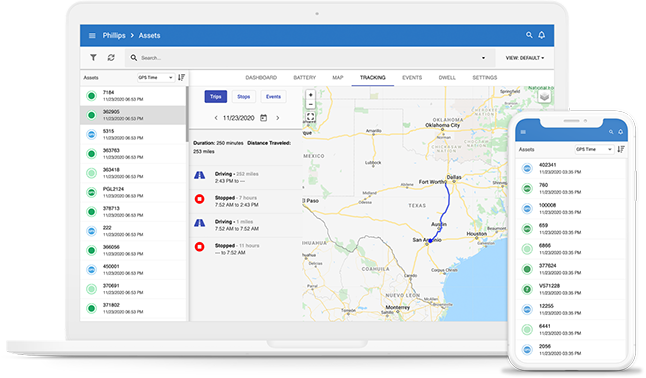646x378 pixels.
Task: Switch to the DASHBOARD tab
Action: click(261, 77)
